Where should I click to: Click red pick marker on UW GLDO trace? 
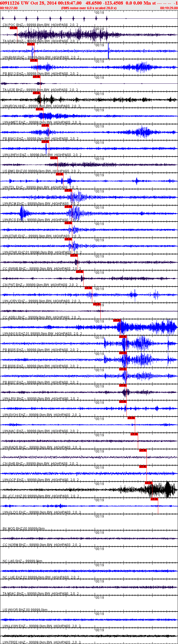[154, 499]
